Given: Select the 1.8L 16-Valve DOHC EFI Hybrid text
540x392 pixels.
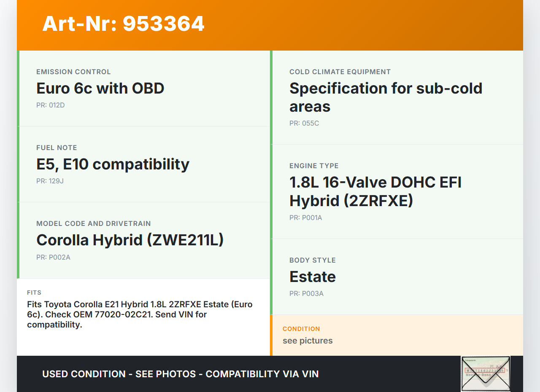Looking at the screenshot, I should click(x=375, y=191).
